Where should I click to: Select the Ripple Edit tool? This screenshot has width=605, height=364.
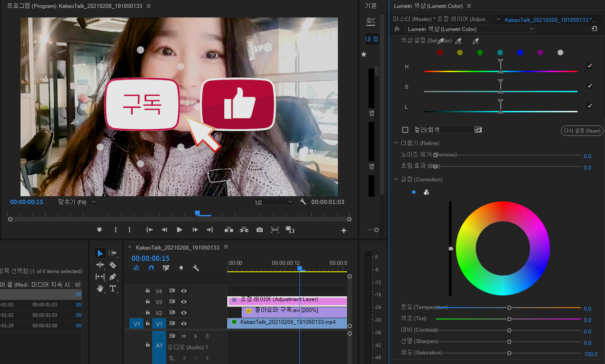coord(100,265)
